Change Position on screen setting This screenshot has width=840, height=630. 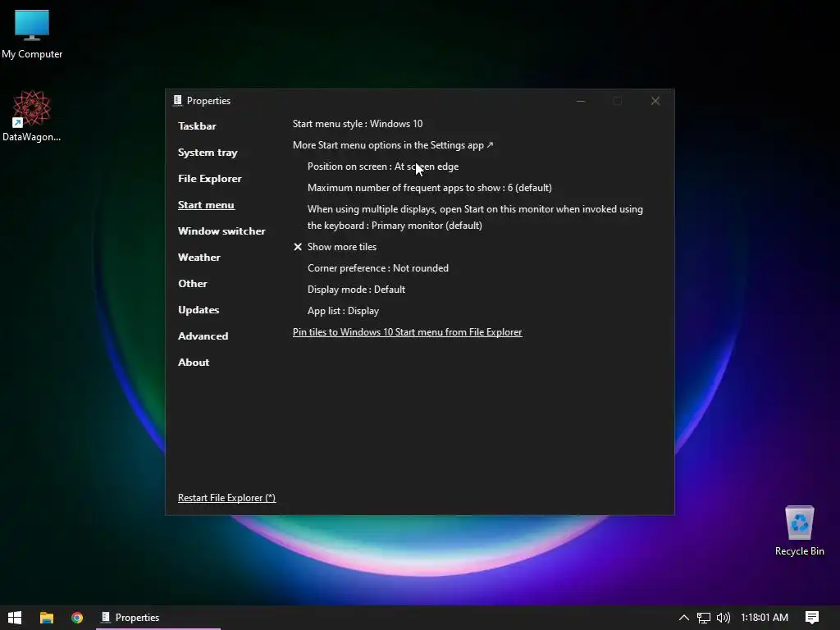click(x=383, y=167)
